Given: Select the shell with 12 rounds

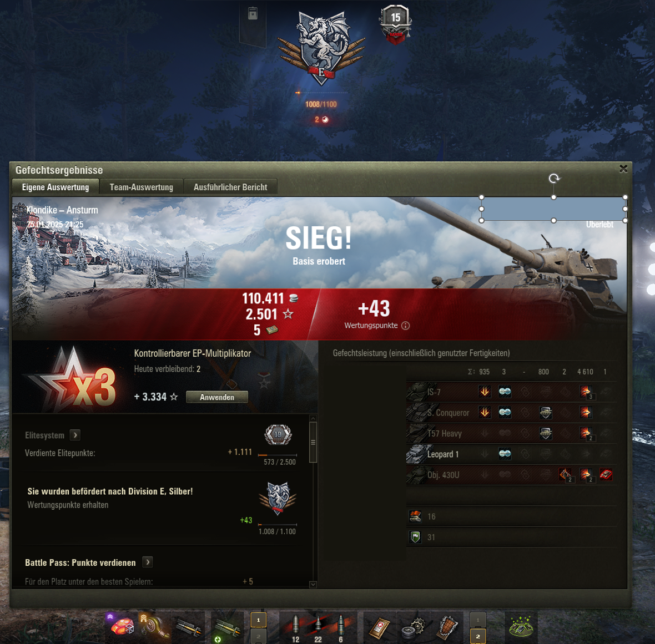Looking at the screenshot, I should click(x=295, y=627).
